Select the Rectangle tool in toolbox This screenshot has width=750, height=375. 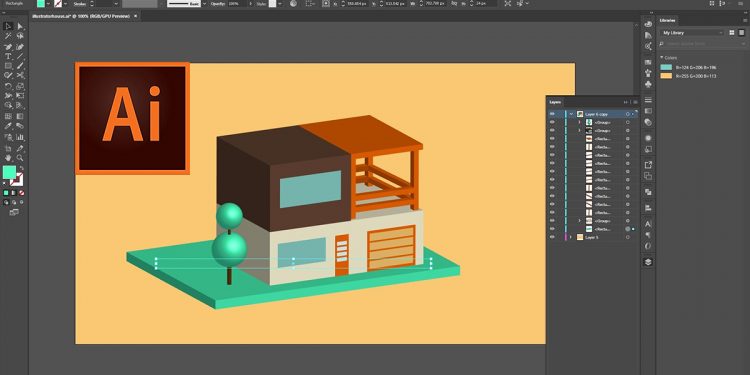[8, 66]
